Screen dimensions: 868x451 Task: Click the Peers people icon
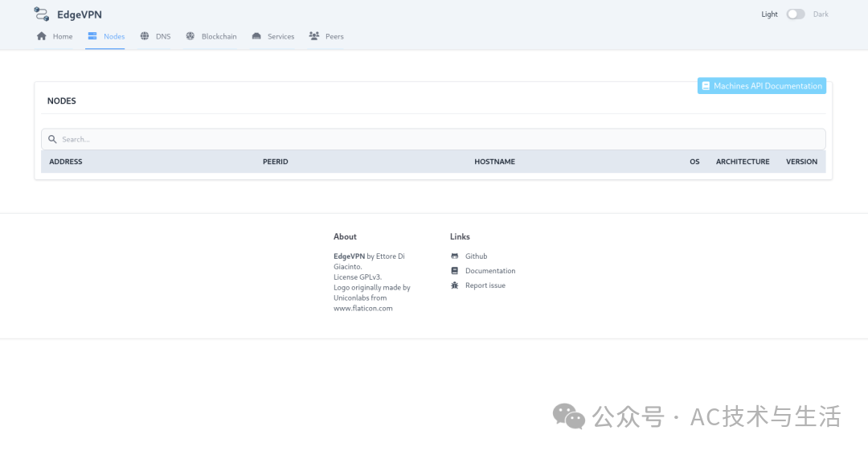point(314,36)
